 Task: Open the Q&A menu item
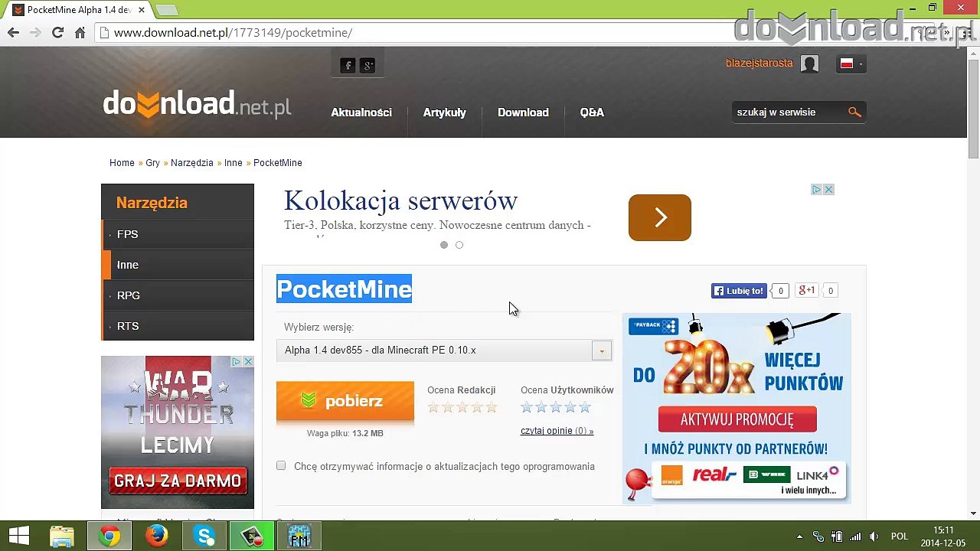pyautogui.click(x=592, y=112)
